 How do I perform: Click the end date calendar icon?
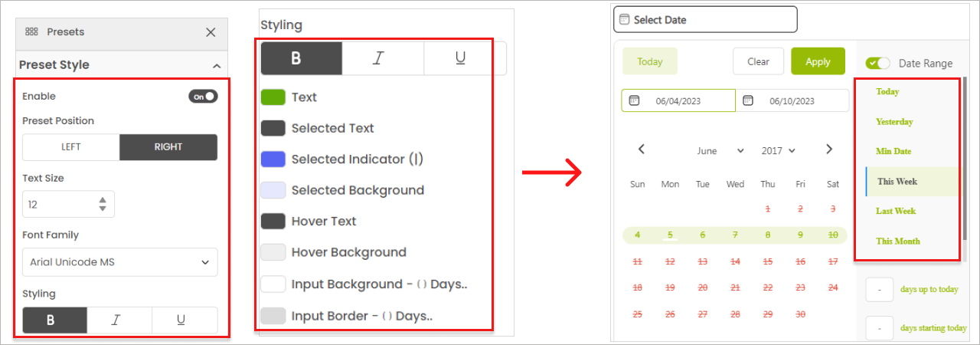pos(748,100)
